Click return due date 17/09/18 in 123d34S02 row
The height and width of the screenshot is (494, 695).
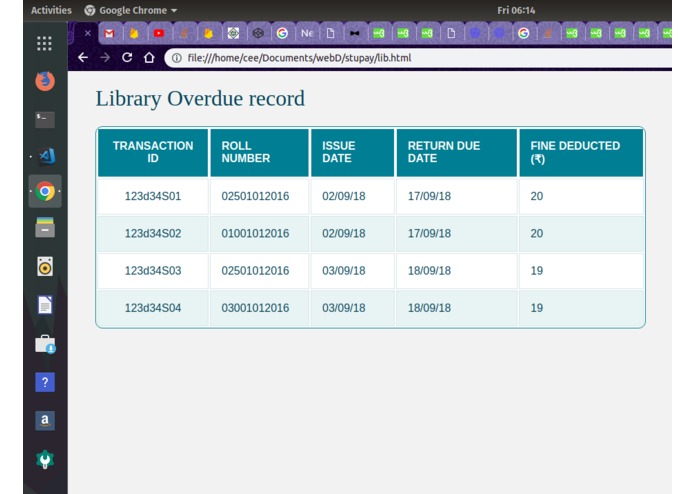click(x=429, y=233)
